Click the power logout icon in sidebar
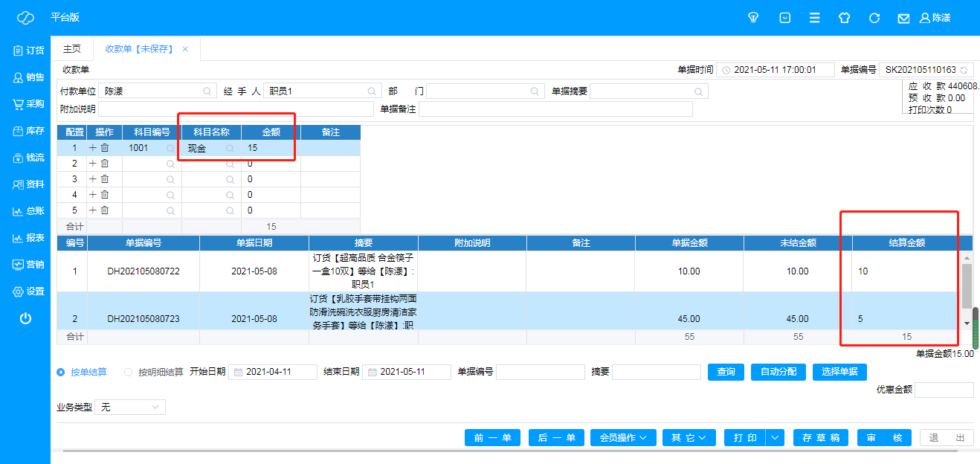 pos(25,318)
